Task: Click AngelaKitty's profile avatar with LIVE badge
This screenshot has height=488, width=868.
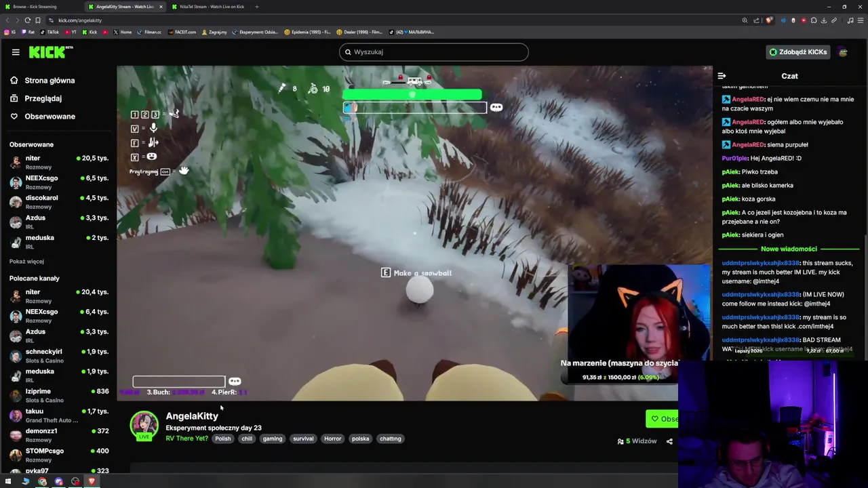Action: coord(144,426)
